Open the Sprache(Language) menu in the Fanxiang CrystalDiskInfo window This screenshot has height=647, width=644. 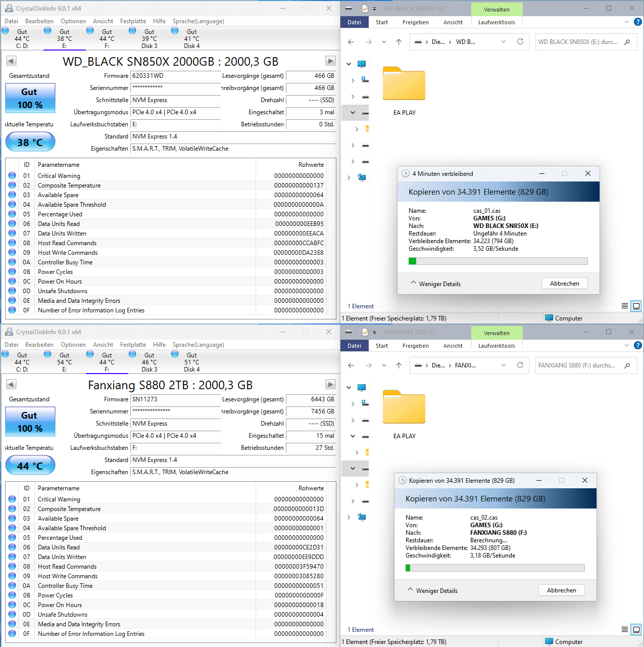pos(198,345)
